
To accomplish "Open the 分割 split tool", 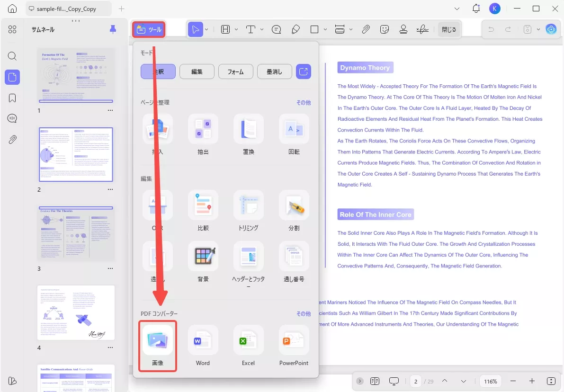I will [x=294, y=211].
